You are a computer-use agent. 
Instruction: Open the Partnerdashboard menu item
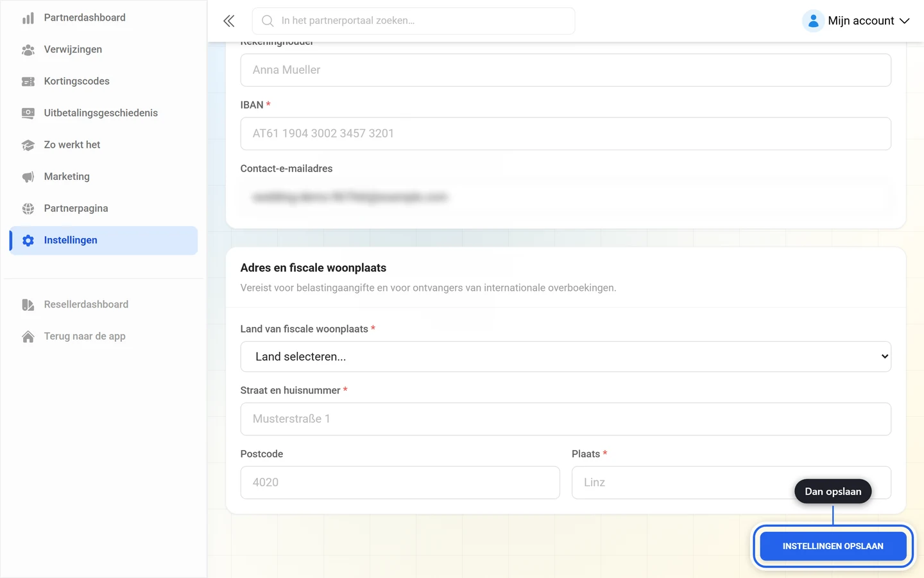point(103,18)
